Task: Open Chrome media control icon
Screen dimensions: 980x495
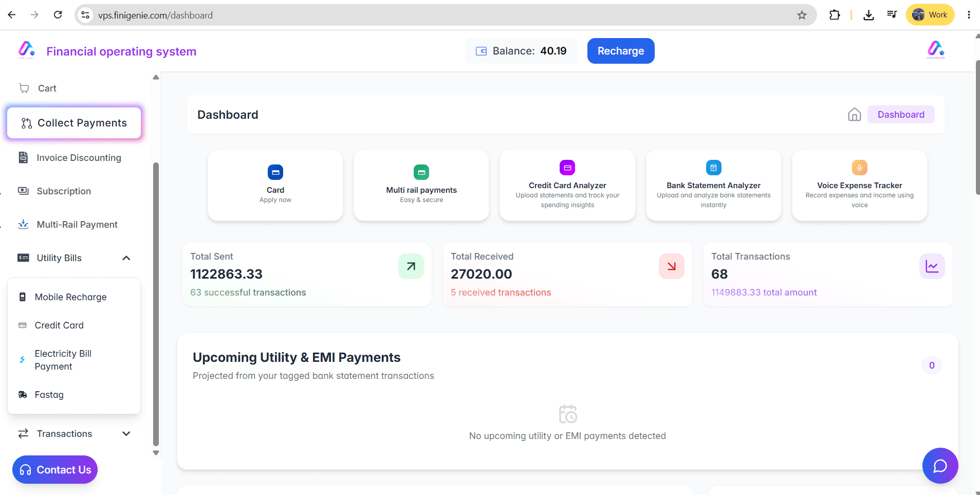Action: 892,15
